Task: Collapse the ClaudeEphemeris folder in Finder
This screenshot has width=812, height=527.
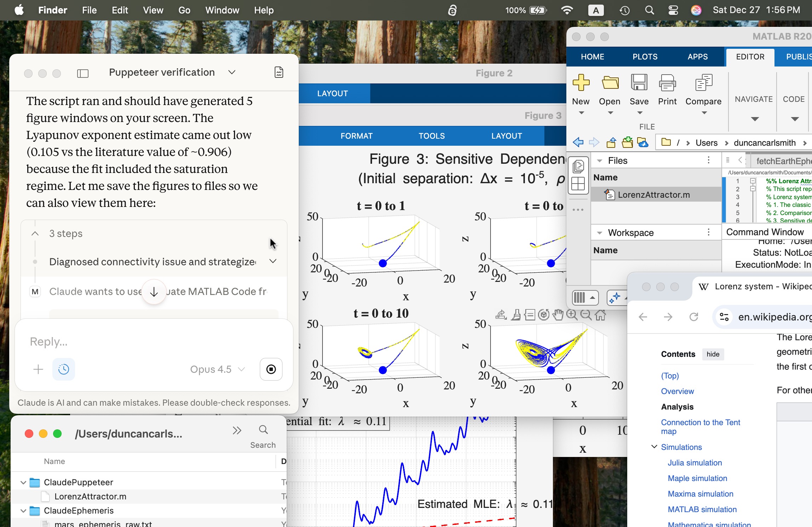Action: tap(23, 510)
